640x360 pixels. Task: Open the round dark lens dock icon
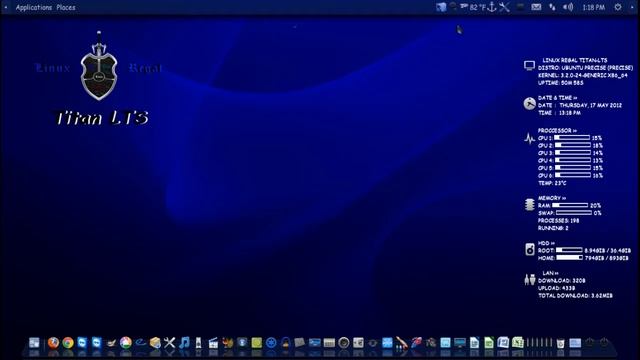click(x=344, y=343)
